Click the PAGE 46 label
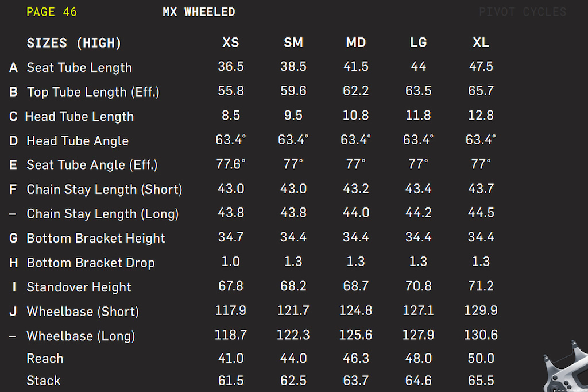588x392 pixels. point(51,12)
